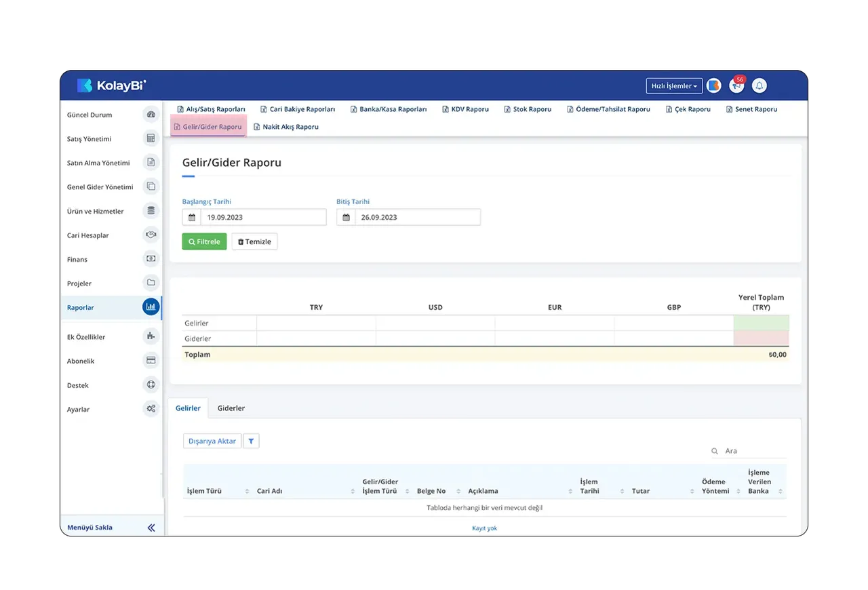Switch to Nakit Akış Raporu
The width and height of the screenshot is (868, 590).
[x=285, y=127]
